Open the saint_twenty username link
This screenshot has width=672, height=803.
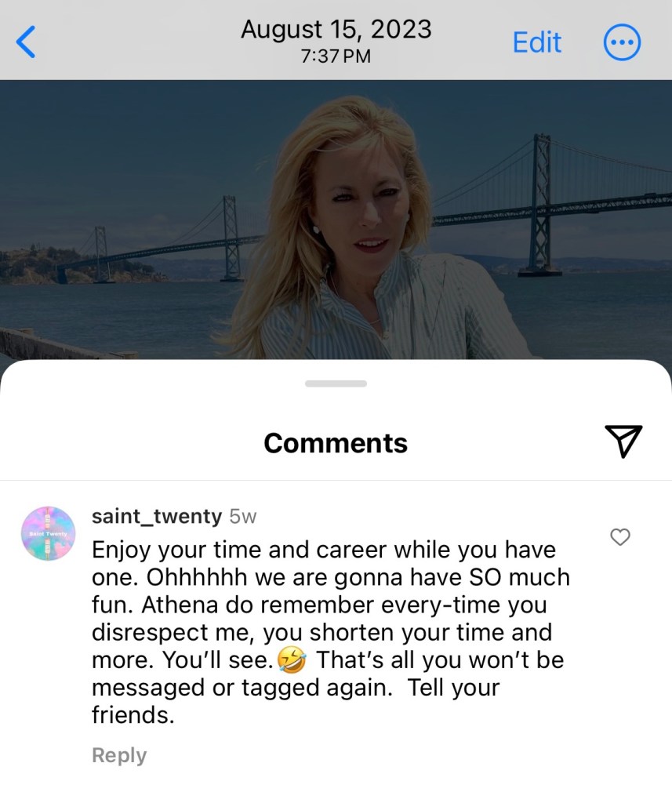(x=157, y=516)
